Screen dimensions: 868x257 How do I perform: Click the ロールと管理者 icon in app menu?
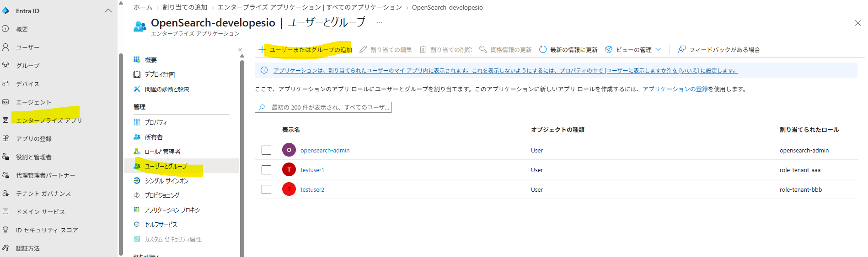(137, 151)
